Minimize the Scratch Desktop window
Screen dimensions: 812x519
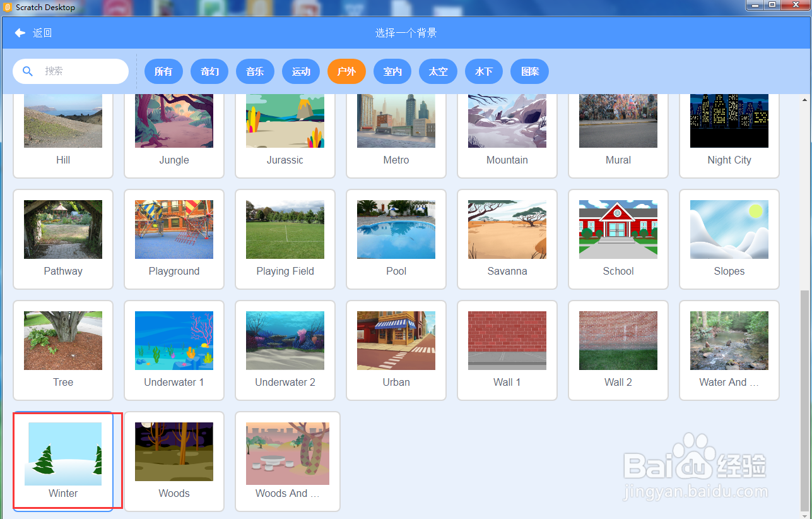click(x=755, y=5)
